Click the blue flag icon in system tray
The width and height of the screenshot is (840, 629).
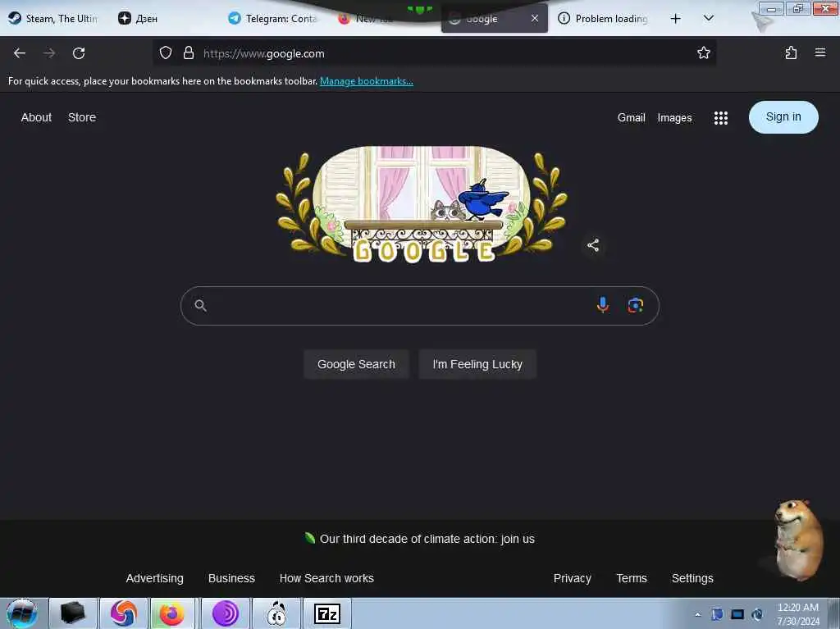click(717, 614)
